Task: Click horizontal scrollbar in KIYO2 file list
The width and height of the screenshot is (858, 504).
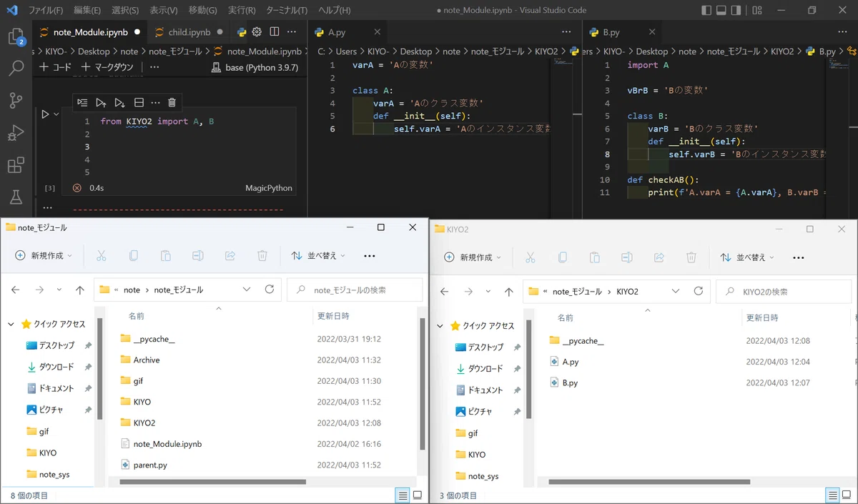Action: click(x=649, y=483)
